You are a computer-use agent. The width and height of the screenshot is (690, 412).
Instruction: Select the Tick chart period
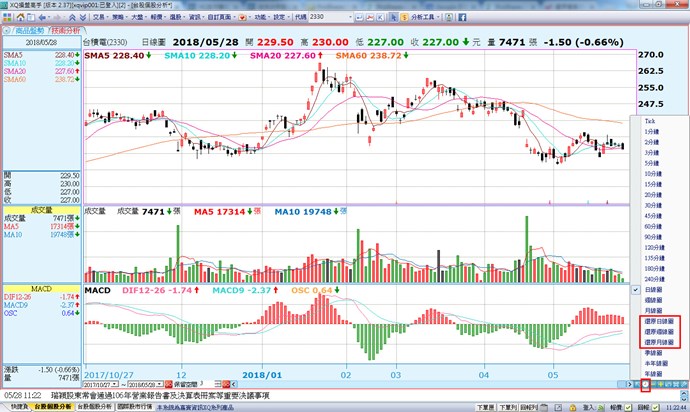click(650, 119)
